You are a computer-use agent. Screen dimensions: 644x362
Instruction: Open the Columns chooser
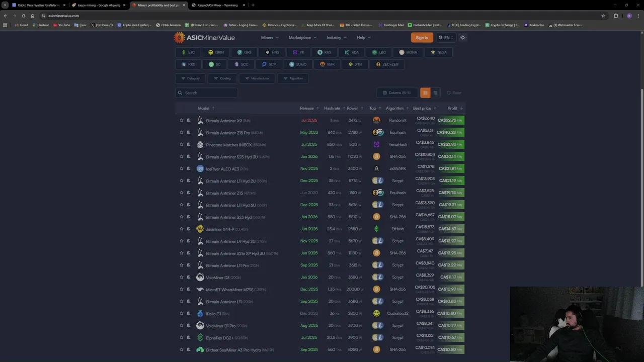coord(397,93)
